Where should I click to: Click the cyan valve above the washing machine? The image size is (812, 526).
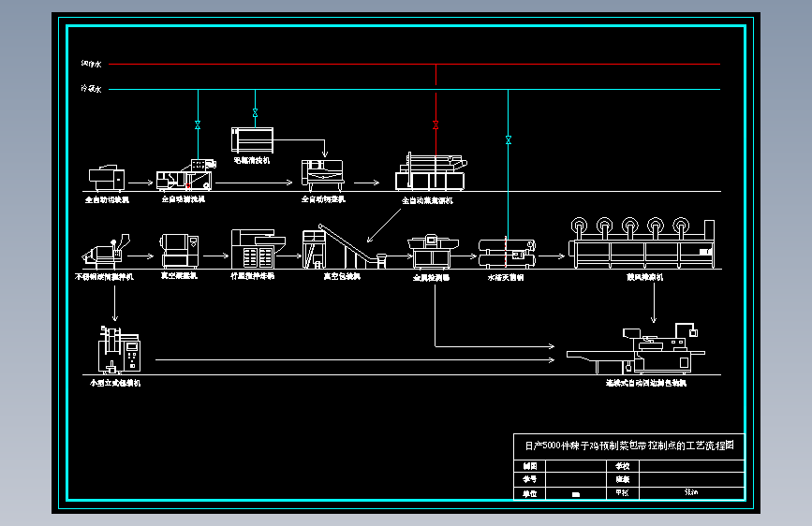point(198,124)
